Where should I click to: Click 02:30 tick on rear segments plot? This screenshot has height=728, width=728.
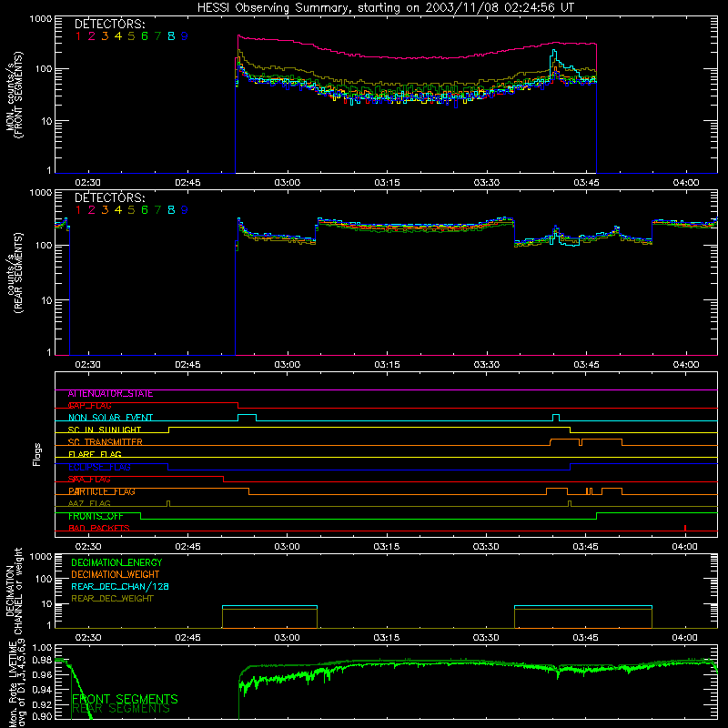coord(87,365)
